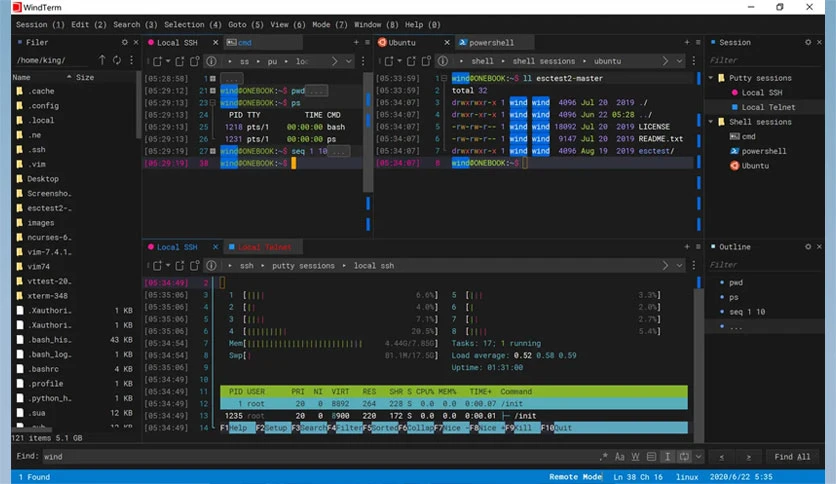The height and width of the screenshot is (484, 836).
Task: Open breadcrumb dropdown in bottom pane
Action: 679,265
